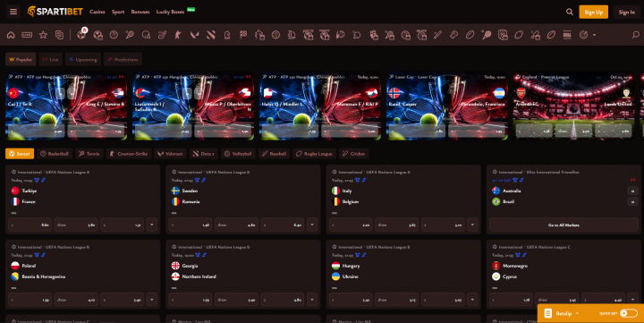The height and width of the screenshot is (323, 644).
Task: Open the Bonuses menu item
Action: 140,12
